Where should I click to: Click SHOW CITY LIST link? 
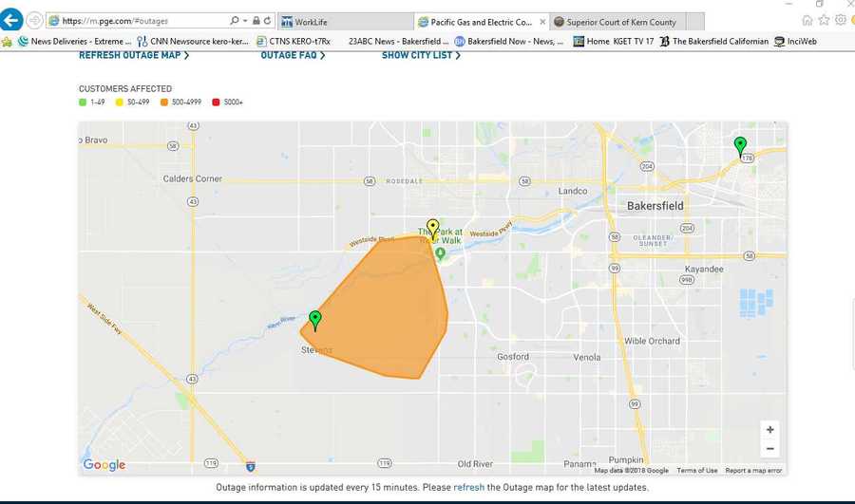click(421, 55)
